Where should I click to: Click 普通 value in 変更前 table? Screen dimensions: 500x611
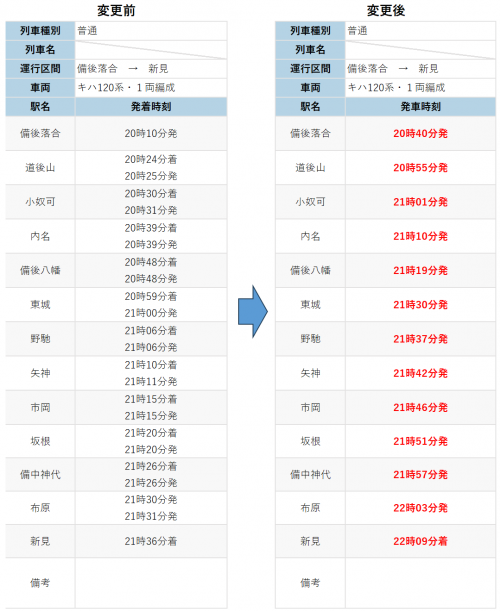[x=87, y=31]
